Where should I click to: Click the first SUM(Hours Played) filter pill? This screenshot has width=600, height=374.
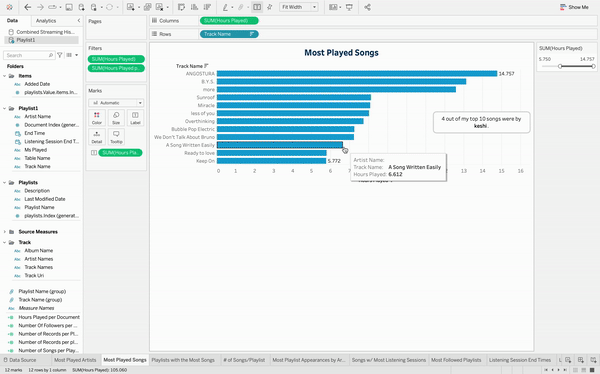pos(116,59)
